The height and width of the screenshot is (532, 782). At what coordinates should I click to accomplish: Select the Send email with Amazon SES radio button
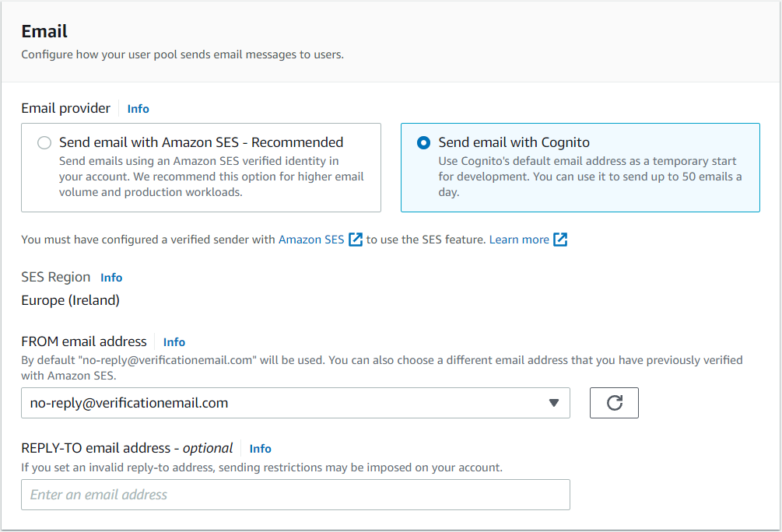44,143
